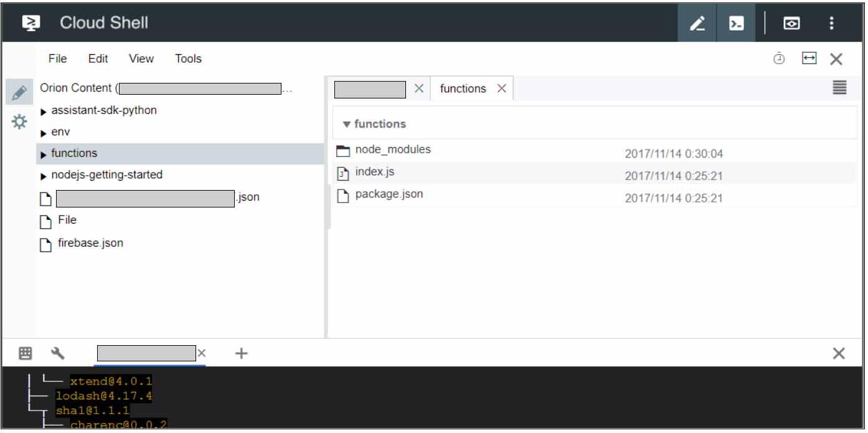
Task: Open the wrench terminal settings icon
Action: click(x=58, y=354)
